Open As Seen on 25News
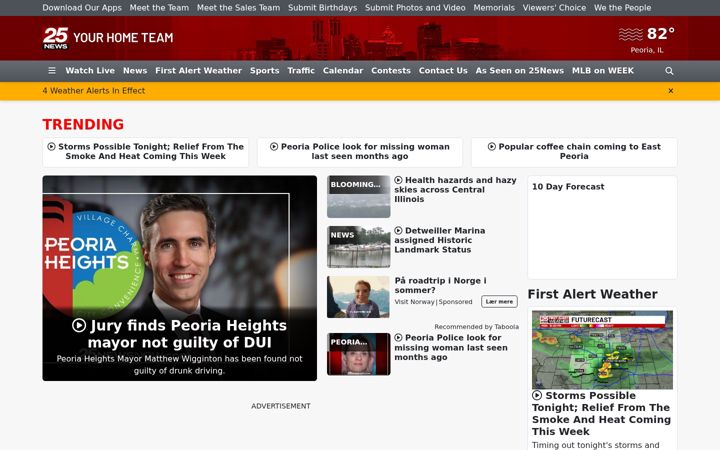The width and height of the screenshot is (720, 450). 519,71
